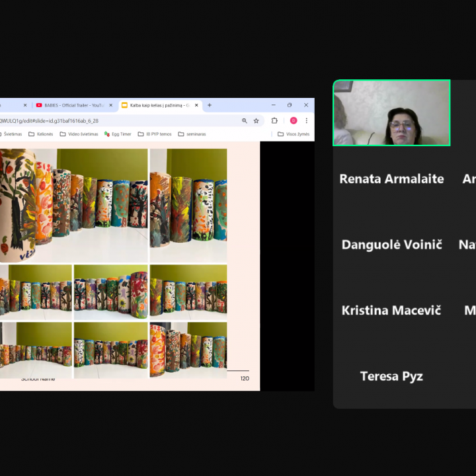Select Kristina Macevič participant tile
476x476 pixels.
coord(391,311)
